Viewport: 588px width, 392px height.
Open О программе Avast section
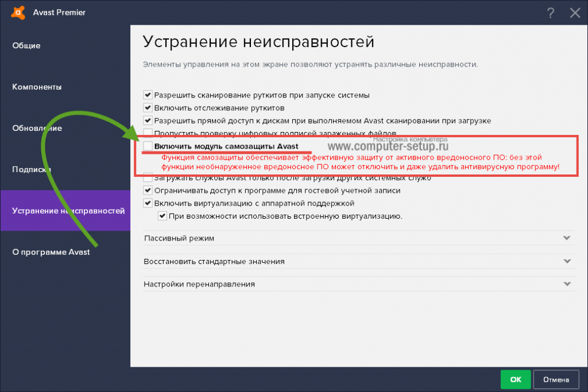click(51, 252)
